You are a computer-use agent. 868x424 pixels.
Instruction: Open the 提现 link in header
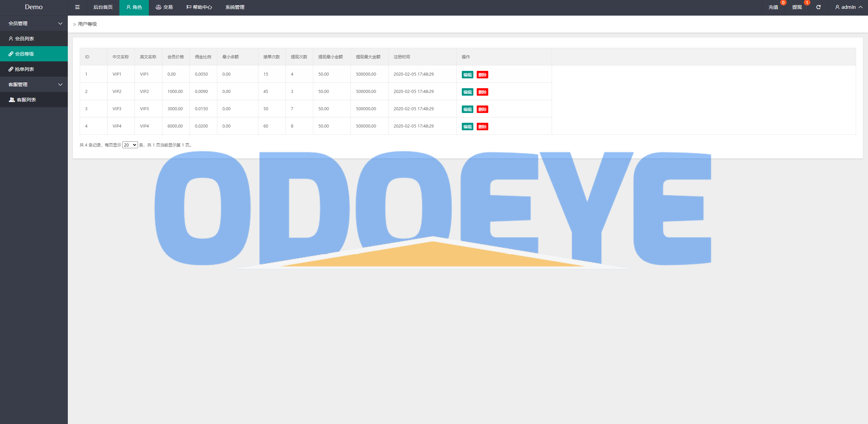coord(797,7)
